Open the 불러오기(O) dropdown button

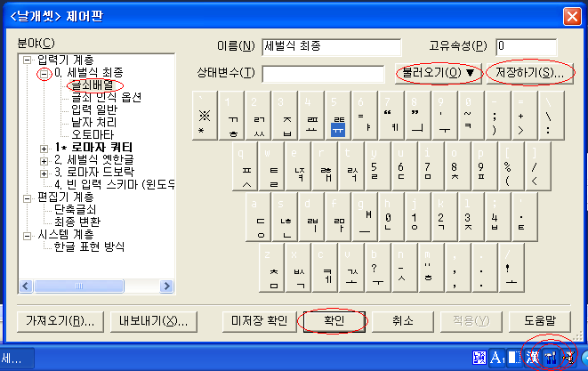[x=438, y=73]
